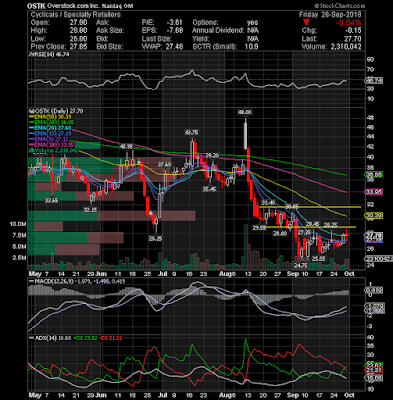
Task: Click the 25.55 low price label
Action: (318, 258)
